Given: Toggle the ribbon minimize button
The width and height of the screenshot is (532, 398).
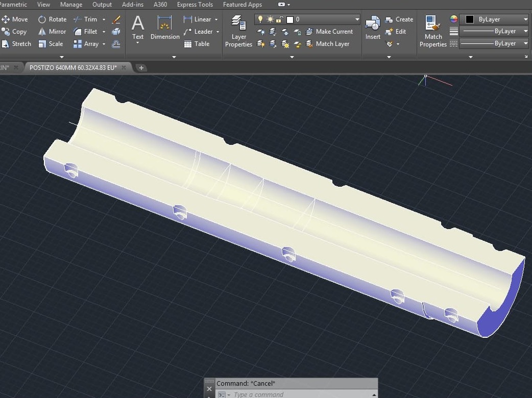Looking at the screenshot, I should tap(281, 5).
